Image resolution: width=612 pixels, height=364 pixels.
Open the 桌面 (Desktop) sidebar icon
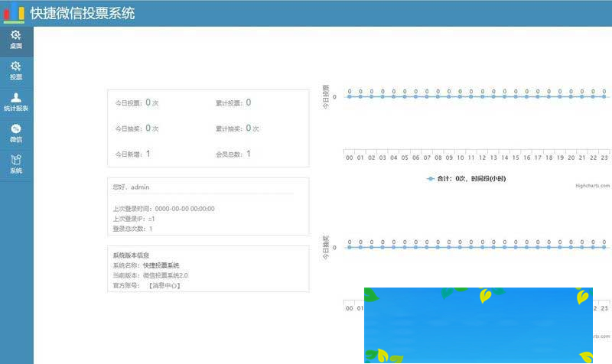pyautogui.click(x=16, y=39)
